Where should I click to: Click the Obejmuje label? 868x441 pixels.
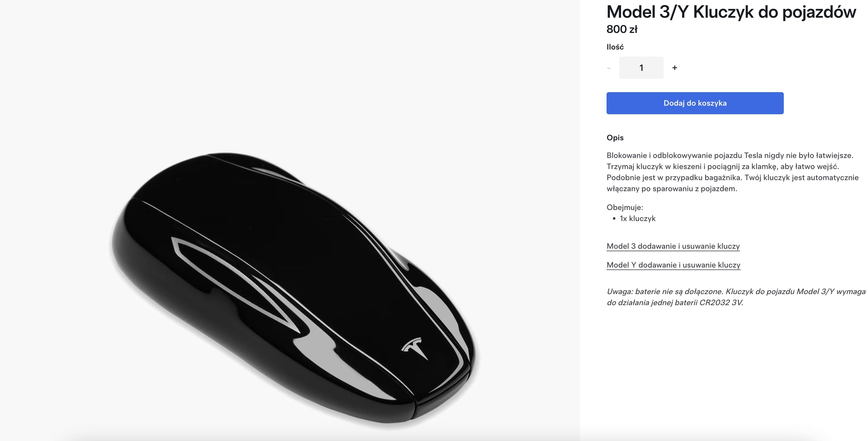[x=625, y=207]
